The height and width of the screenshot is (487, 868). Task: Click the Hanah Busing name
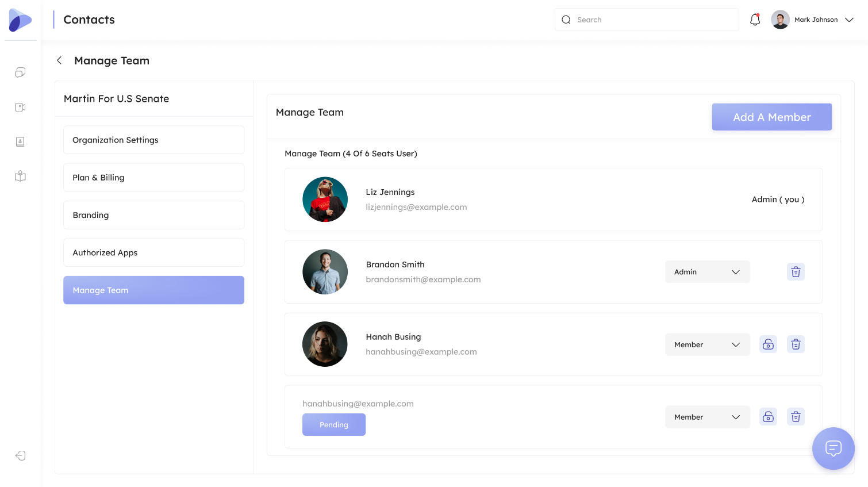393,337
